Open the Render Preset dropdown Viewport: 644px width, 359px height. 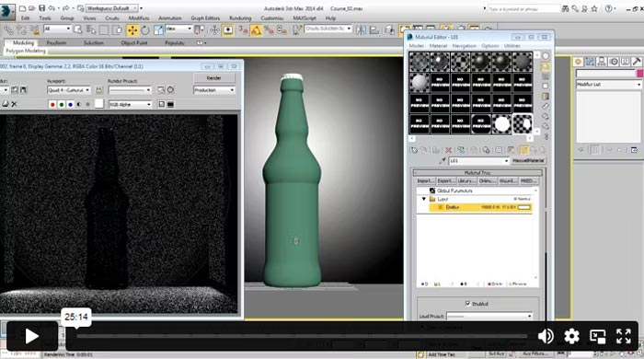[130, 90]
